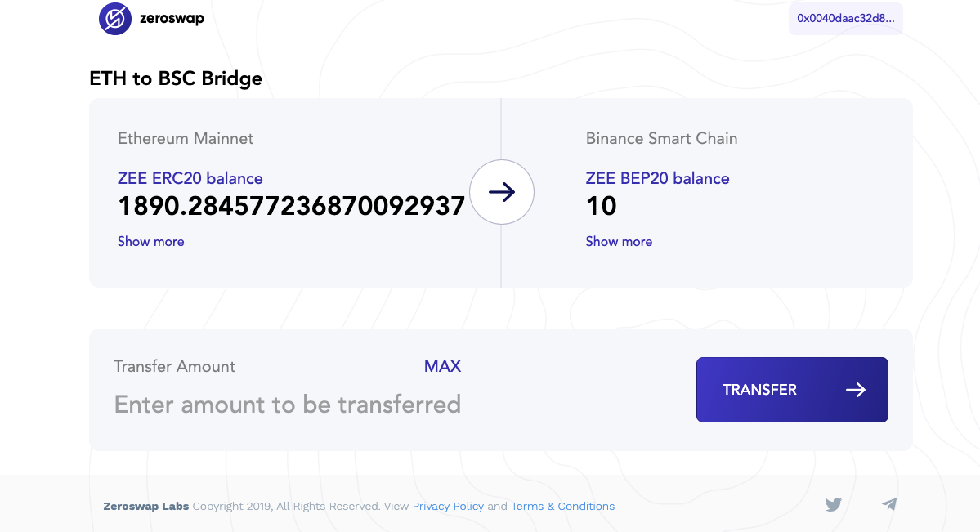Click MAX to fill transfer amount
980x532 pixels.
(x=442, y=366)
